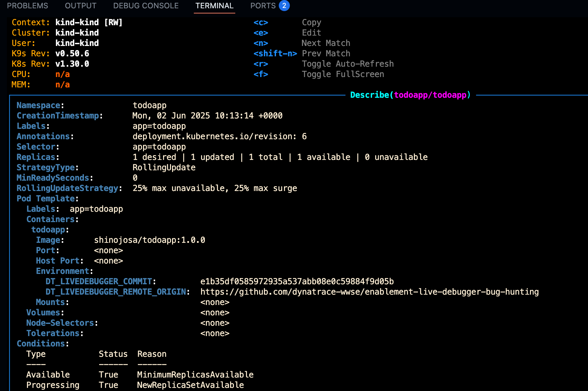Click the <c> Copy shortcut hint
Screen dimensions: 588x391
tap(261, 22)
